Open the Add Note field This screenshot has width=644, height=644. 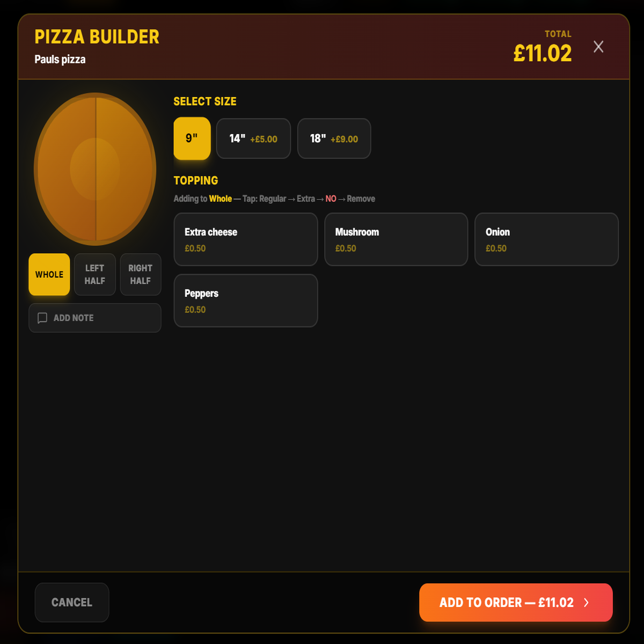(x=94, y=318)
